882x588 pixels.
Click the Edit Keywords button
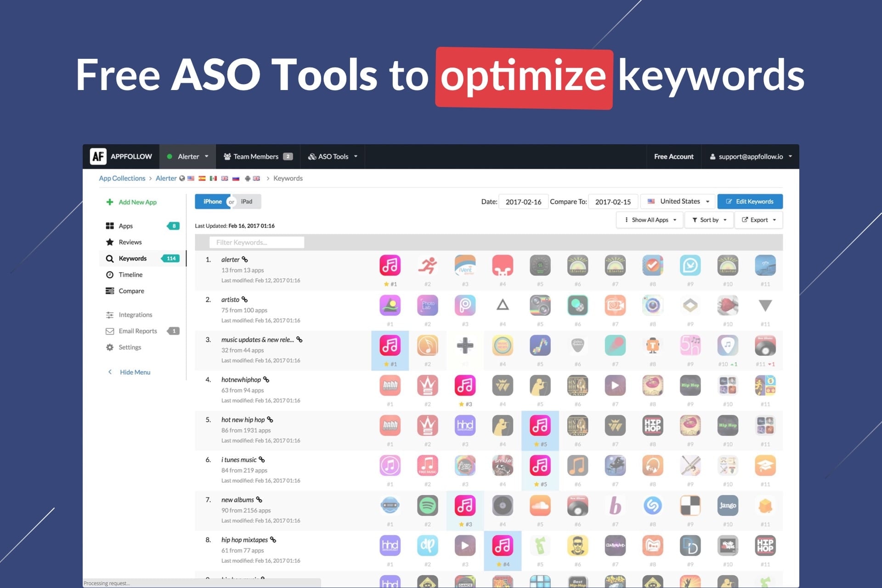[750, 202]
